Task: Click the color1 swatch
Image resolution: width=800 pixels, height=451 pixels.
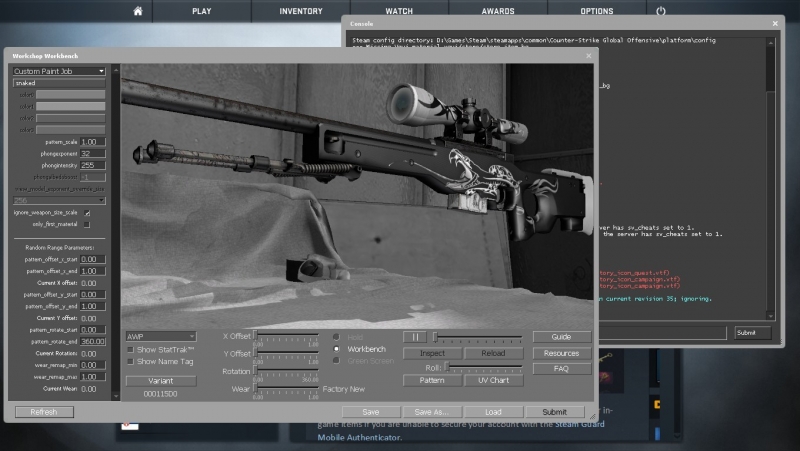Action: pos(70,106)
